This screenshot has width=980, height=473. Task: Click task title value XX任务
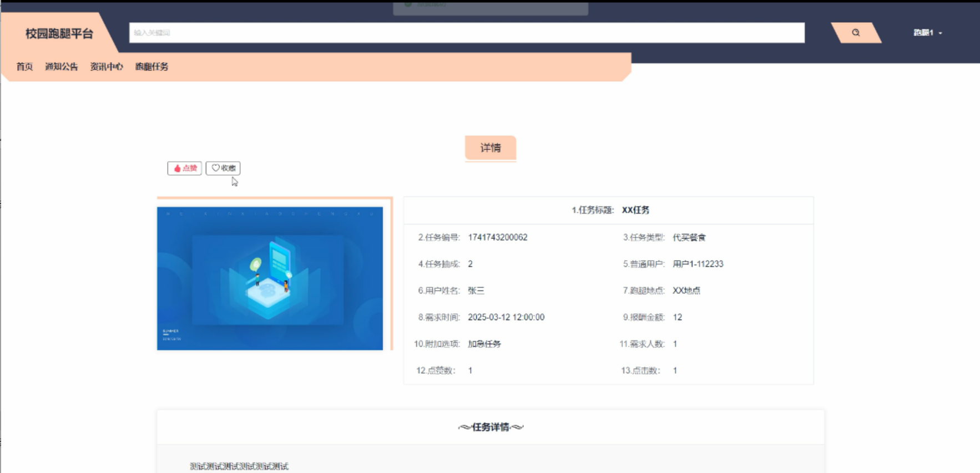(x=636, y=210)
